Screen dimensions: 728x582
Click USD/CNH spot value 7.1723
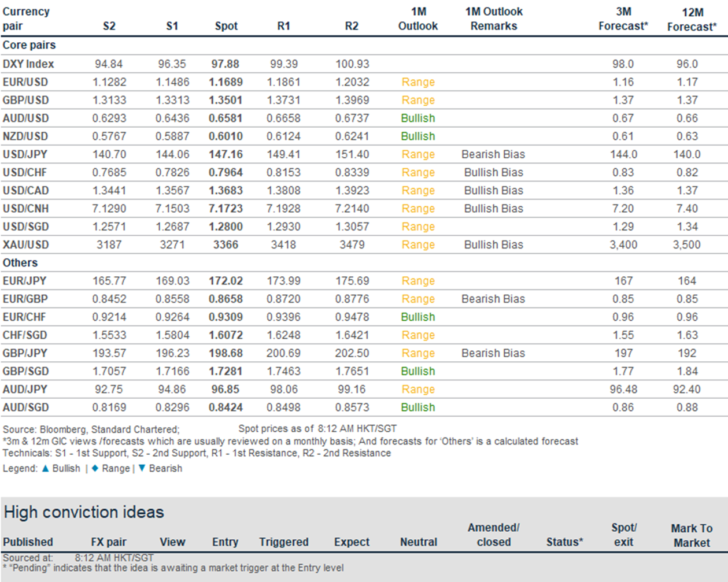226,209
